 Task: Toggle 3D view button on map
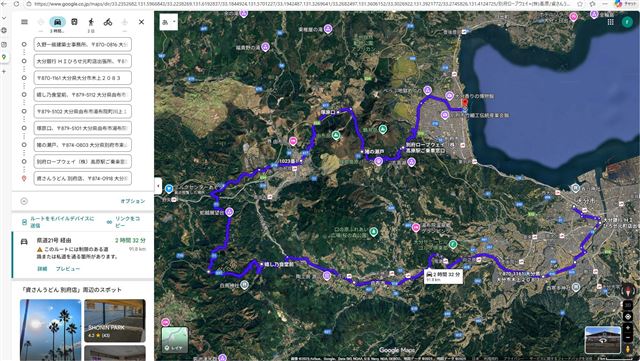[628, 305]
